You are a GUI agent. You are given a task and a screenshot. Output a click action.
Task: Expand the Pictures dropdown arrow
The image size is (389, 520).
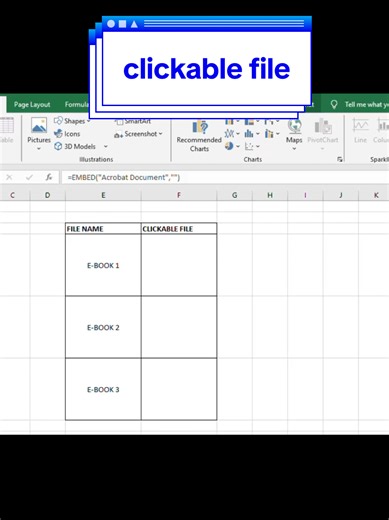pyautogui.click(x=39, y=149)
